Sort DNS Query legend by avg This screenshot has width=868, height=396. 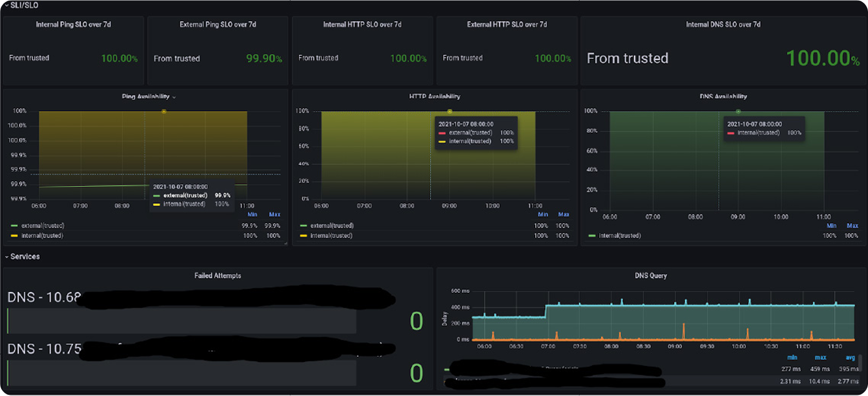(x=850, y=358)
